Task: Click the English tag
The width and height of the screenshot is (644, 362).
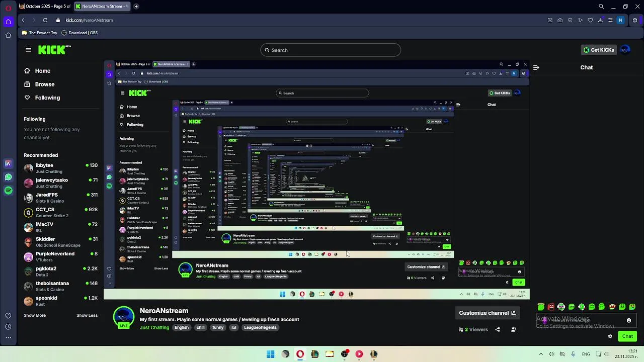Action: [182, 327]
